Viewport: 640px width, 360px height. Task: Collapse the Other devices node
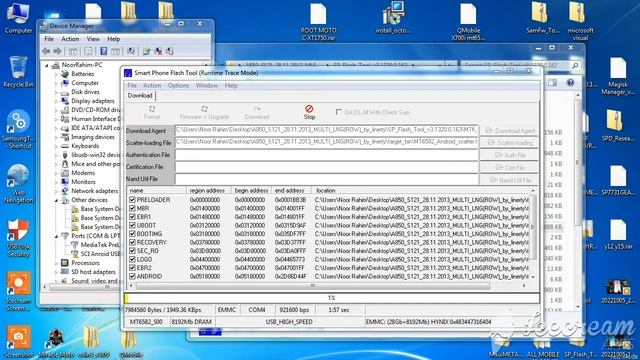(x=56, y=200)
